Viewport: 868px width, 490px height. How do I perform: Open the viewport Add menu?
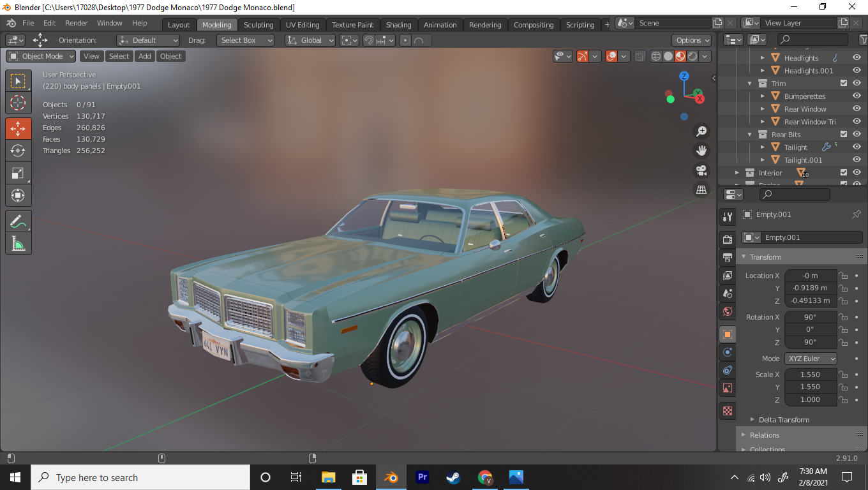pos(145,56)
